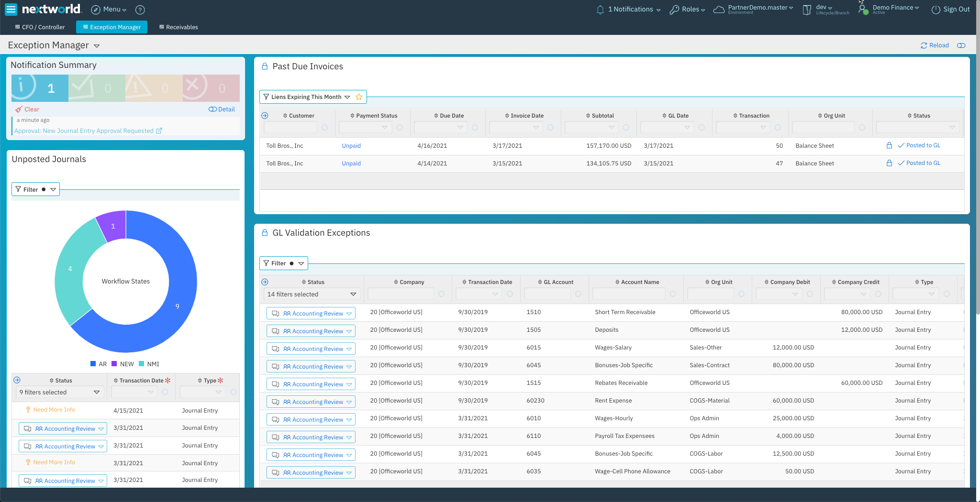
Task: Select the radio button beside Customer filter
Action: (x=325, y=128)
